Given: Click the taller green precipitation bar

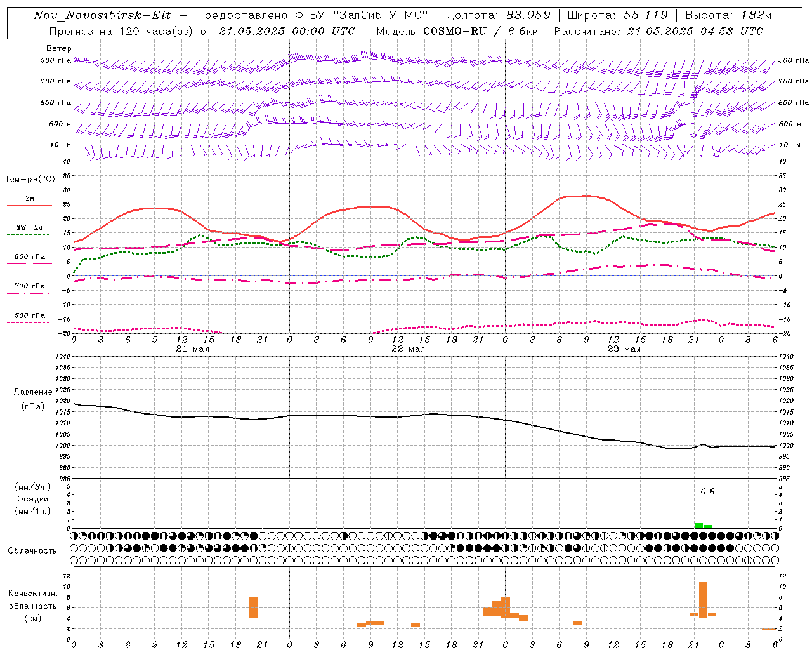Looking at the screenshot, I should click(x=698, y=526).
